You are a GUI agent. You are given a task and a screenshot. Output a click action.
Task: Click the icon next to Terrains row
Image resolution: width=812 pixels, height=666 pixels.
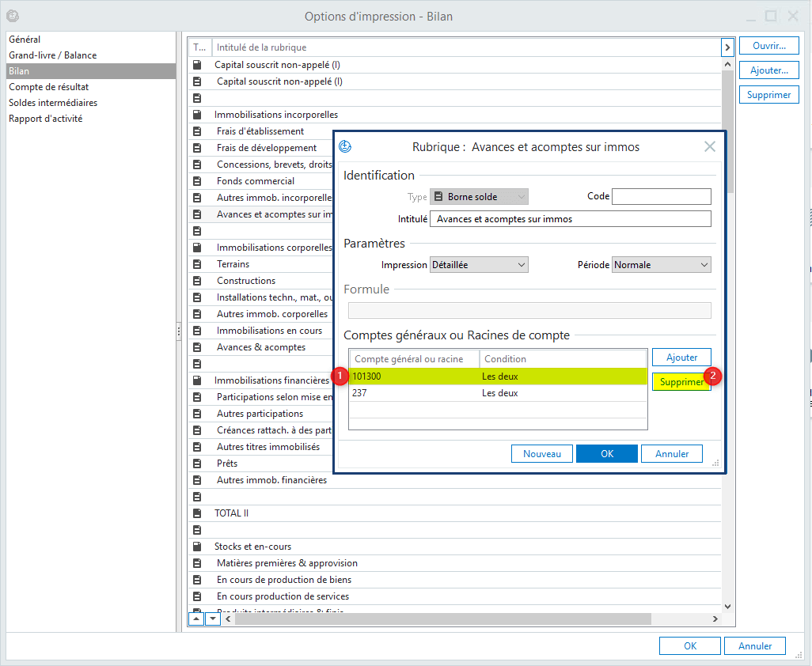click(x=198, y=264)
